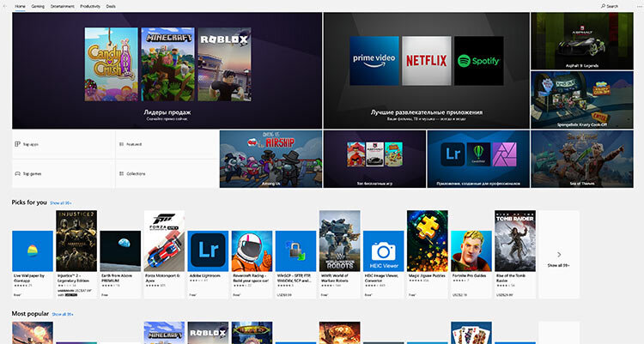Click the chevron Show all 99+ card
644x344 pixels.
point(559,255)
